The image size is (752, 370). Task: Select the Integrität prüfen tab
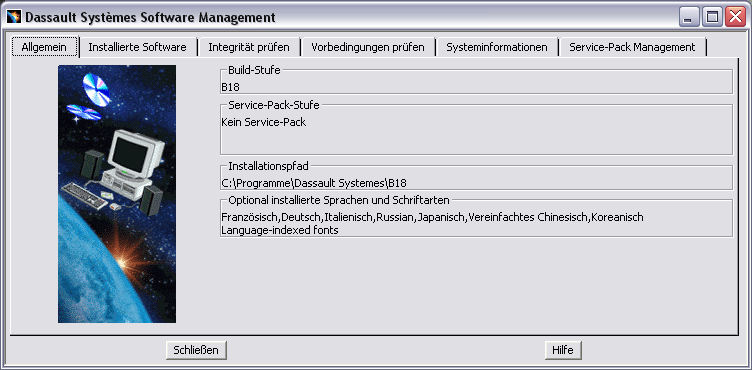pos(249,47)
